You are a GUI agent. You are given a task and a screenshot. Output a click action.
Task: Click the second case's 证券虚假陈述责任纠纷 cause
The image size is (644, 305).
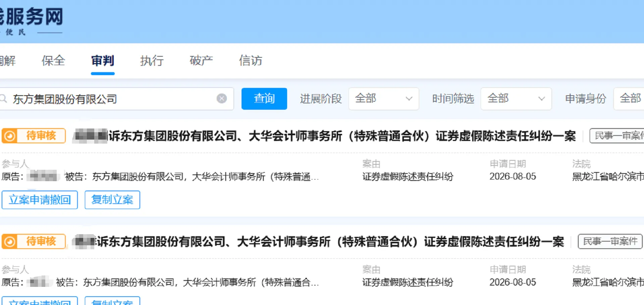coord(408,282)
